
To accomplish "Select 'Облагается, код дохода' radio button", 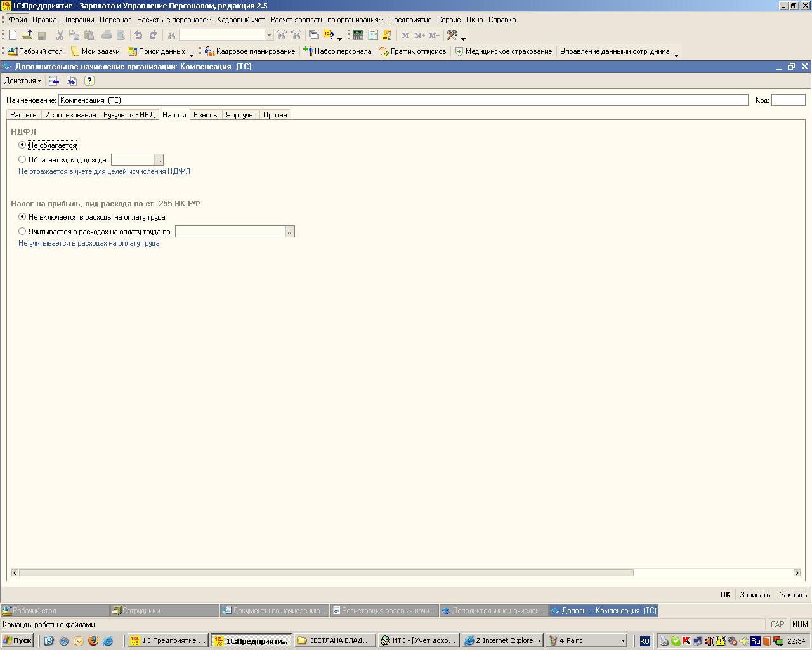I will point(22,160).
